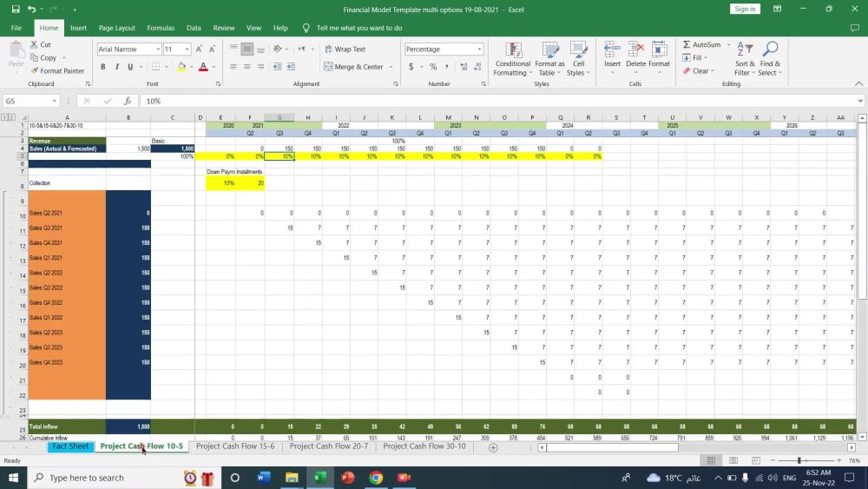Screen dimensions: 868x489
Task: Adjust the zoom slider in status bar
Action: click(799, 460)
